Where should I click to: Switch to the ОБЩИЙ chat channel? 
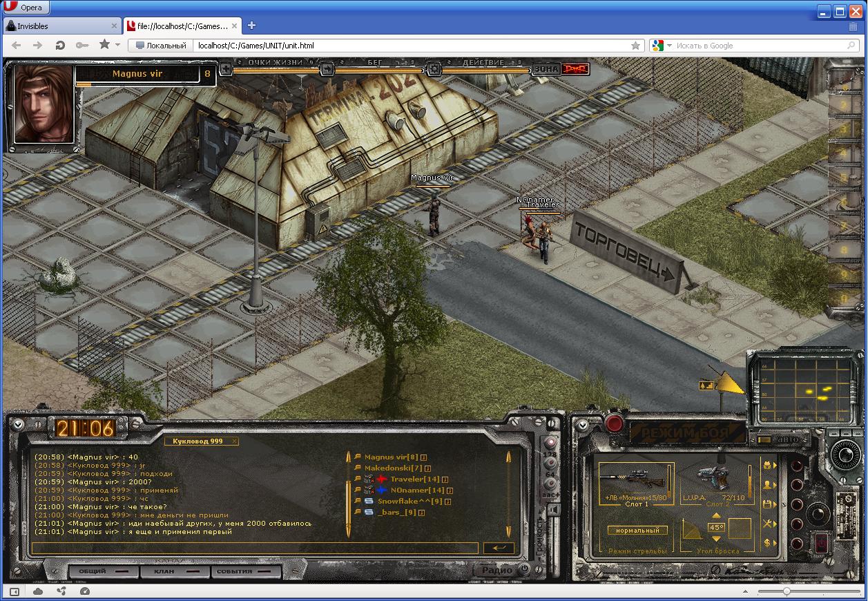click(x=102, y=572)
